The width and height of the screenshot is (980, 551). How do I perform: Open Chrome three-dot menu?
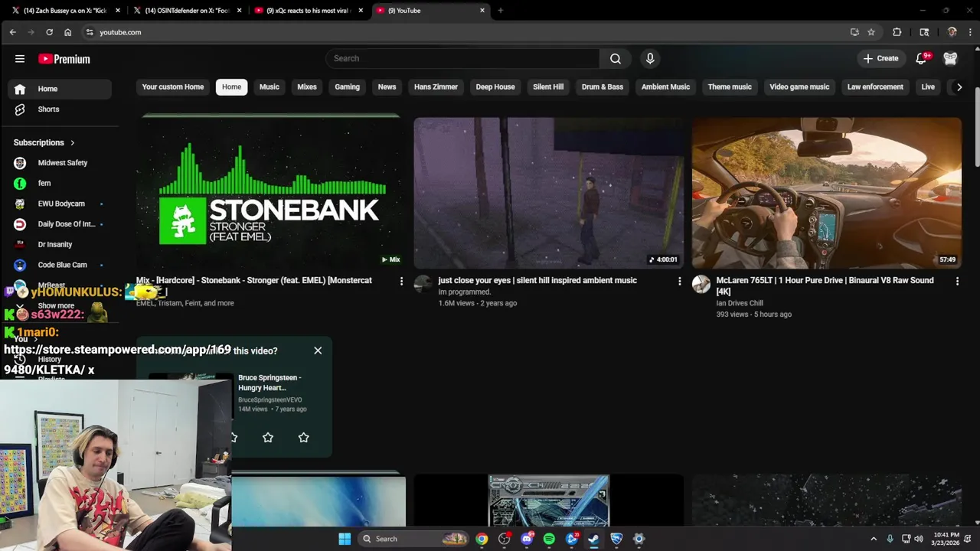click(x=970, y=32)
